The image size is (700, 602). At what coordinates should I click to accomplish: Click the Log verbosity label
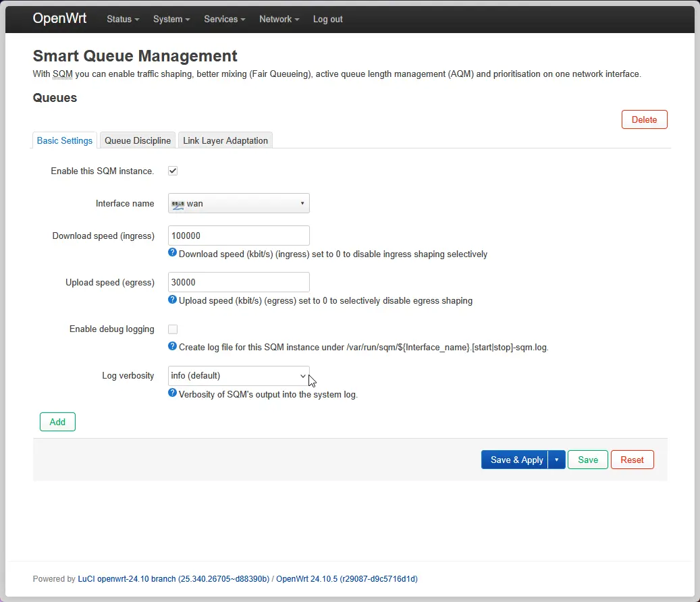(x=128, y=376)
